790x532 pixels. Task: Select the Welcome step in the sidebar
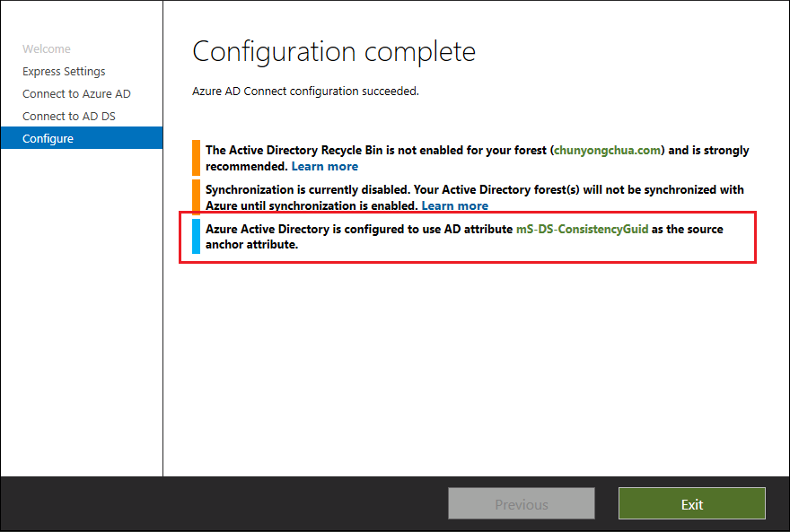[x=47, y=48]
